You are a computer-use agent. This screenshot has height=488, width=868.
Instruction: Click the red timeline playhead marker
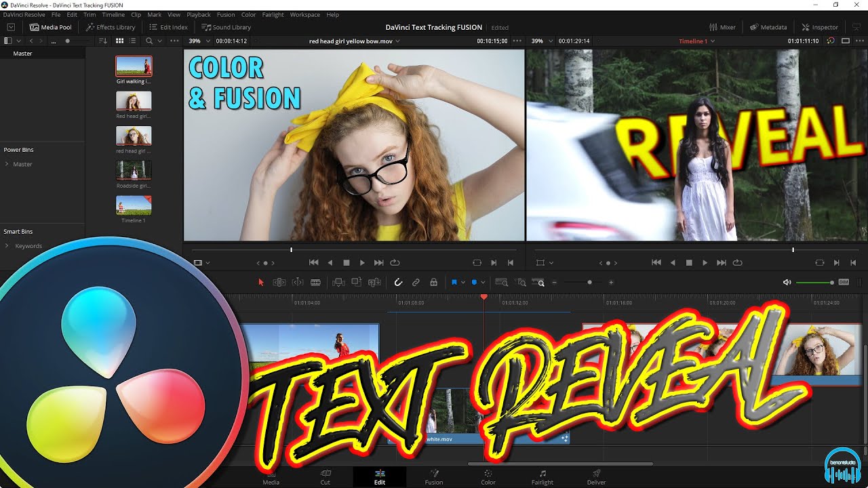point(484,297)
